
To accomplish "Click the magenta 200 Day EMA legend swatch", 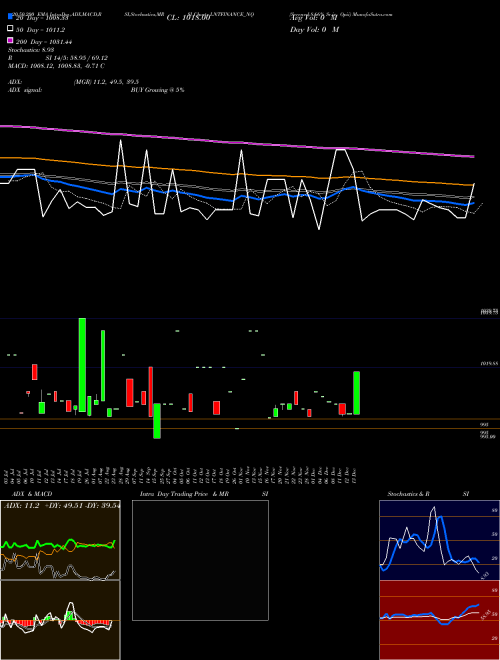I will [x=10, y=40].
